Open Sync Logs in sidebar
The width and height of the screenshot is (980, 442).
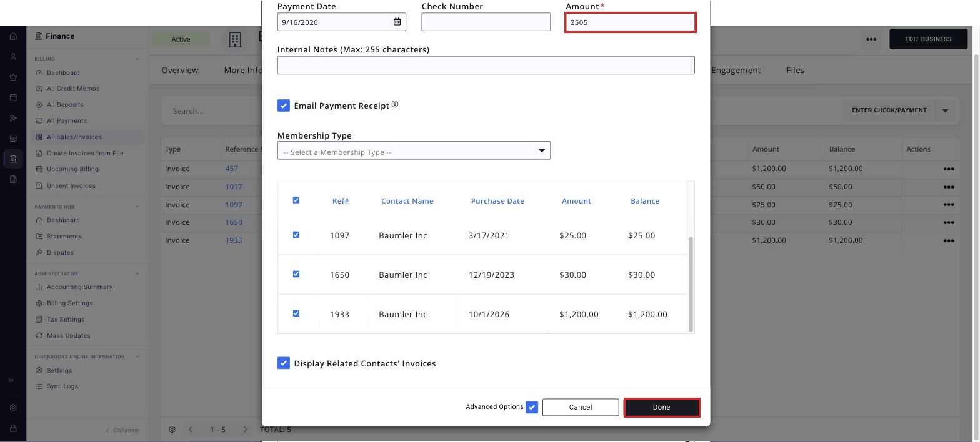[62, 386]
